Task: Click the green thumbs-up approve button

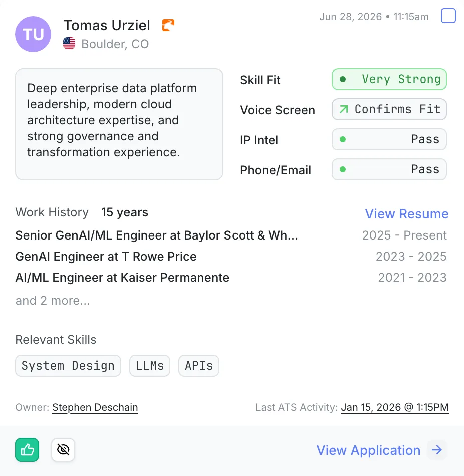Action: (27, 450)
